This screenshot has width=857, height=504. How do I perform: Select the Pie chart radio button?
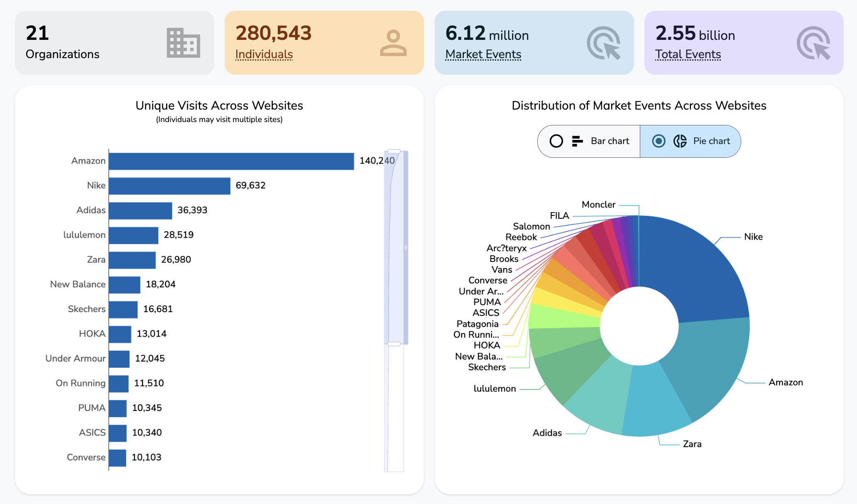pyautogui.click(x=659, y=141)
